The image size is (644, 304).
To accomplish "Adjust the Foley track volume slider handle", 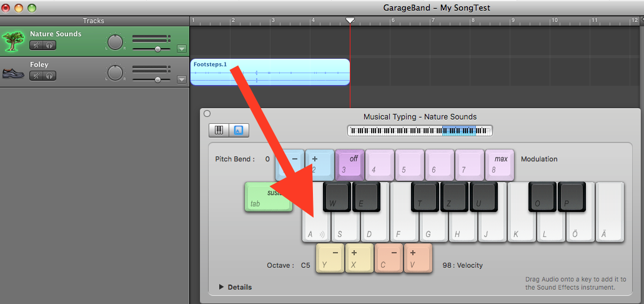I will click(157, 80).
